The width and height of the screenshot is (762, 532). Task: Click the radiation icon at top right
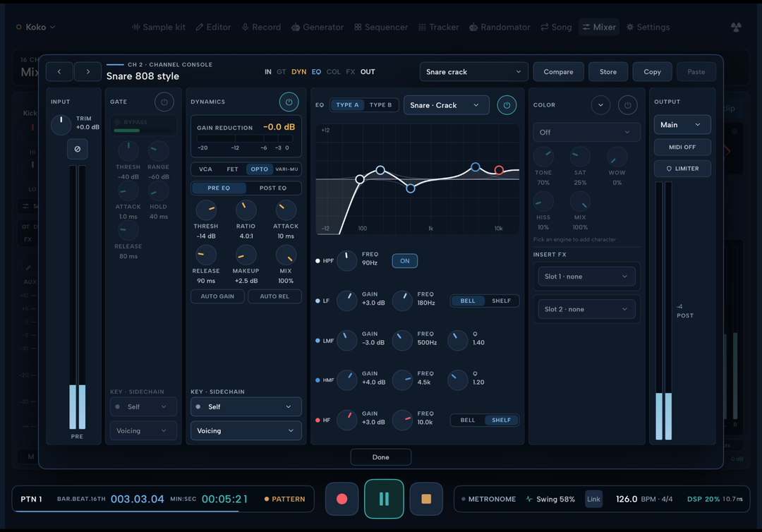click(x=736, y=28)
